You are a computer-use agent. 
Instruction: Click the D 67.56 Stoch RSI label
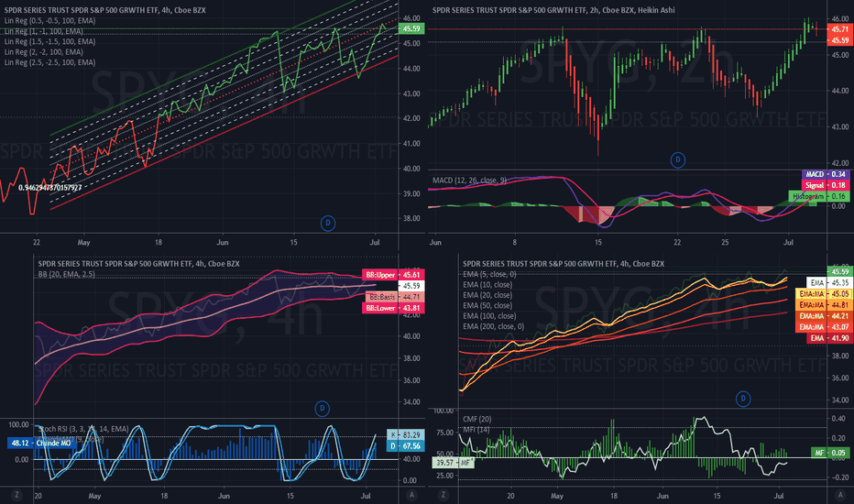[405, 445]
